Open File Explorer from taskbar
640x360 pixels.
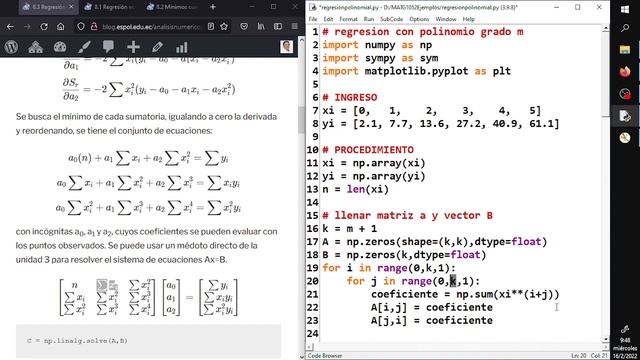pyautogui.click(x=625, y=50)
